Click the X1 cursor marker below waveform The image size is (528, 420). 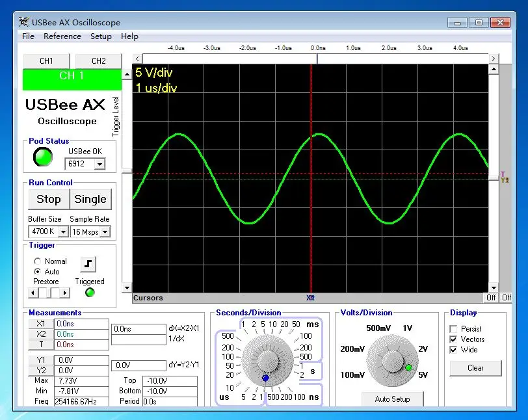[x=310, y=298]
